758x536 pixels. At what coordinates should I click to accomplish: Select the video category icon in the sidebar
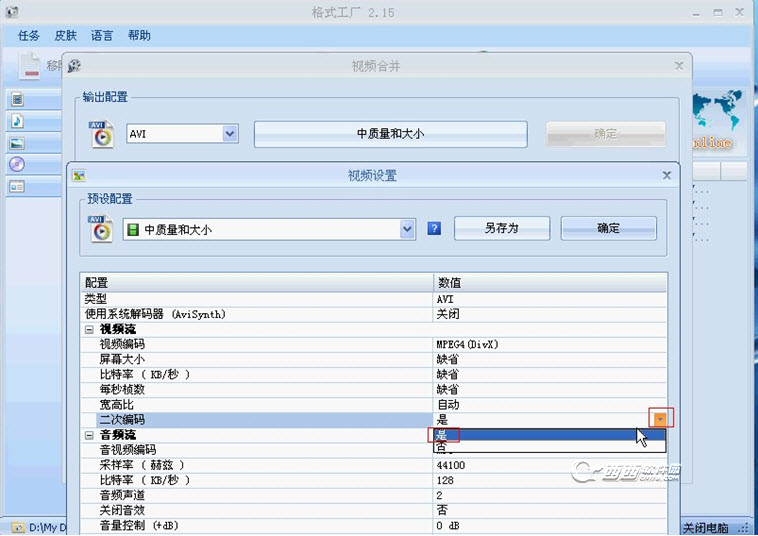click(17, 99)
